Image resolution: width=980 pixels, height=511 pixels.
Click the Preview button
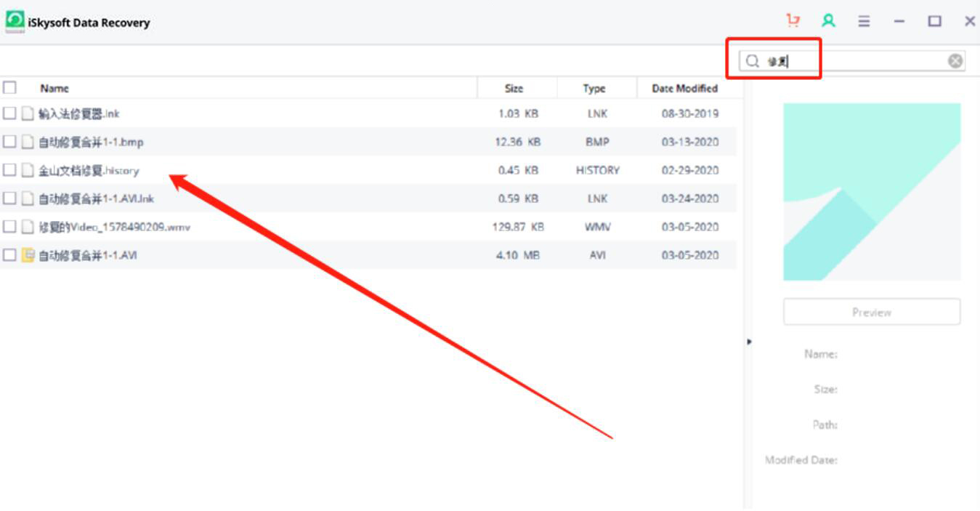coord(872,312)
